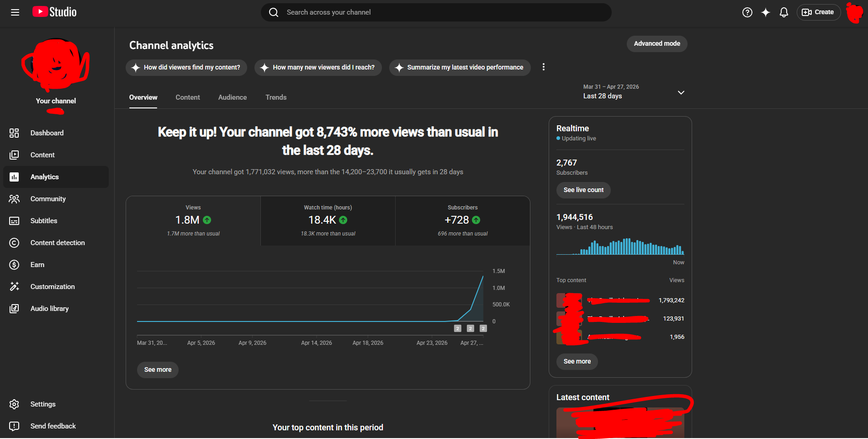The width and height of the screenshot is (868, 439).
Task: Click the sparkle Ask Studio icon in header
Action: (x=766, y=12)
